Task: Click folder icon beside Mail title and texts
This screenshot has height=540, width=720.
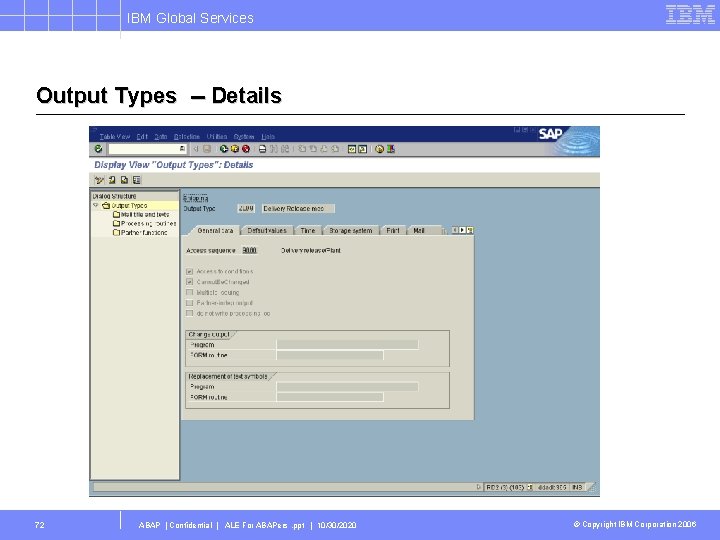Action: [117, 214]
